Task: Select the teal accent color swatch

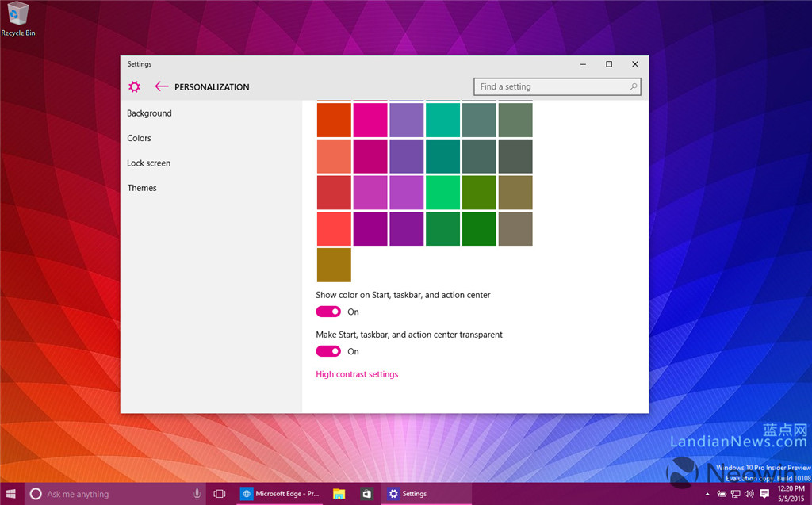Action: click(442, 119)
